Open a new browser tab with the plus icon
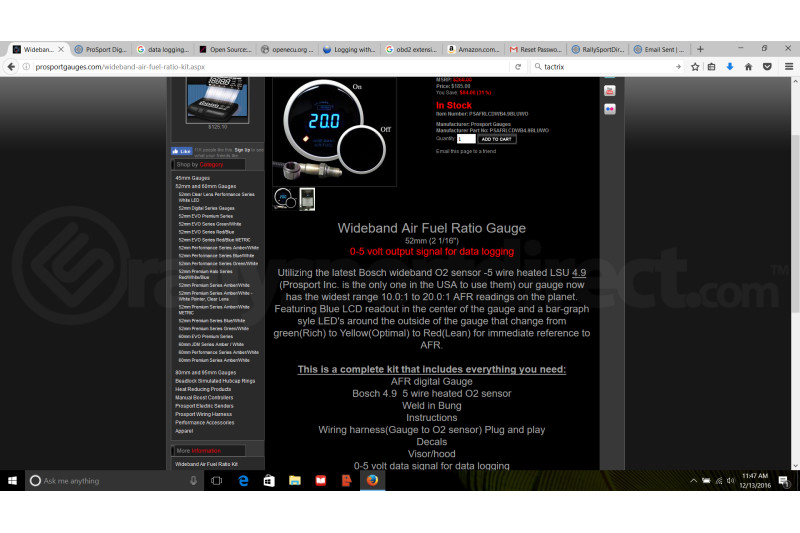 [700, 49]
